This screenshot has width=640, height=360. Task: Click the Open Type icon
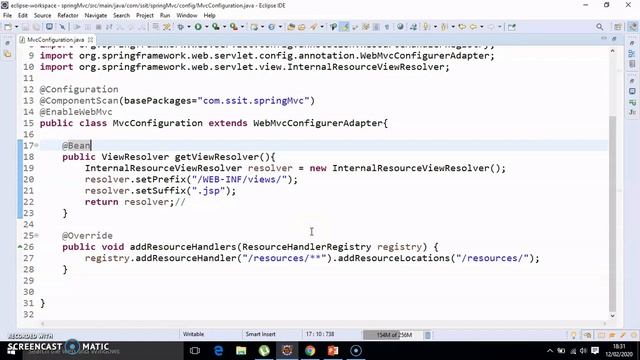291,27
